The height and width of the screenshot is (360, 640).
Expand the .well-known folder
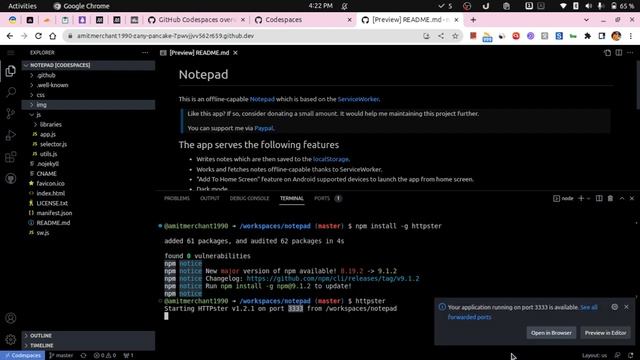(x=88, y=85)
